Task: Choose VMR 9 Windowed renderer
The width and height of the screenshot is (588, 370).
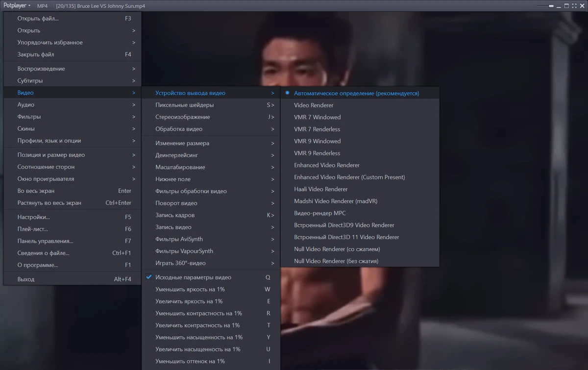Action: 360,141
